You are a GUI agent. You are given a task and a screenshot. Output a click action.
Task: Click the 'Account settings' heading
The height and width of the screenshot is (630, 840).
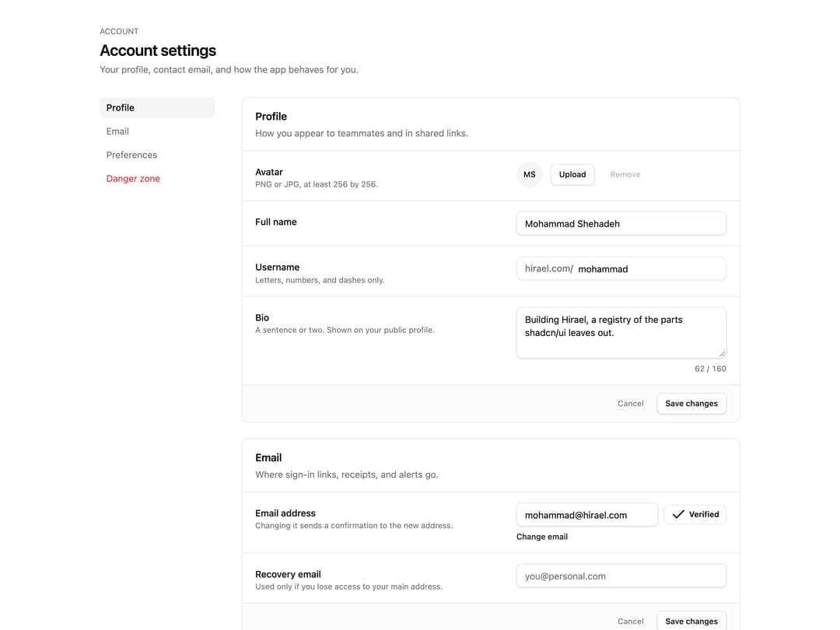tap(158, 51)
